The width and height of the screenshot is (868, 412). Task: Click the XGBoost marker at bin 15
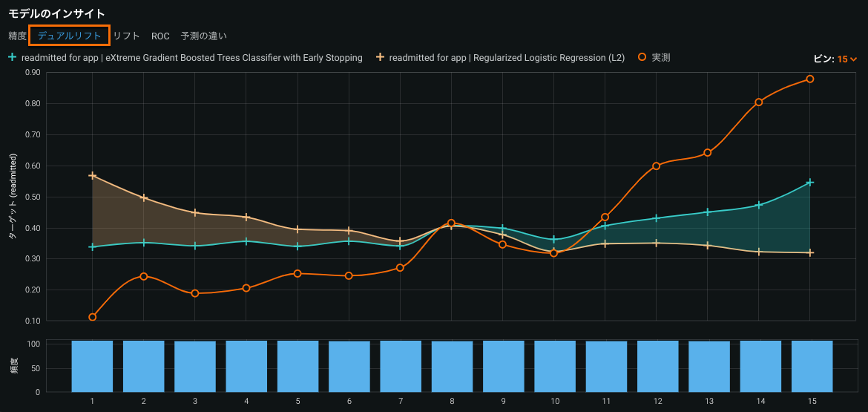[810, 183]
